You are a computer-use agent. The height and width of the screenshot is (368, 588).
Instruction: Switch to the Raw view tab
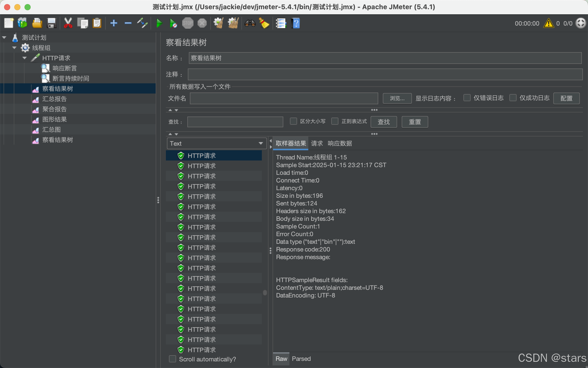coord(281,359)
